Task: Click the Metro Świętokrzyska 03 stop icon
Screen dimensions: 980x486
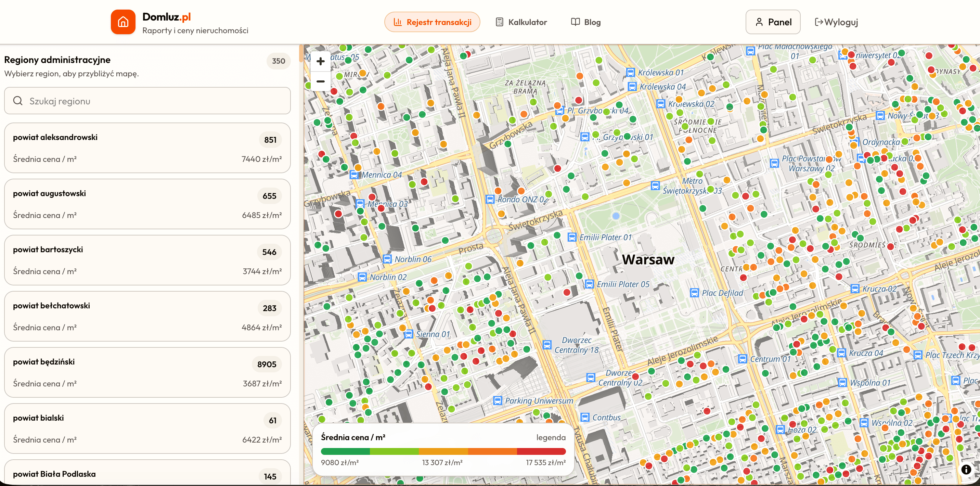Action: click(x=655, y=186)
